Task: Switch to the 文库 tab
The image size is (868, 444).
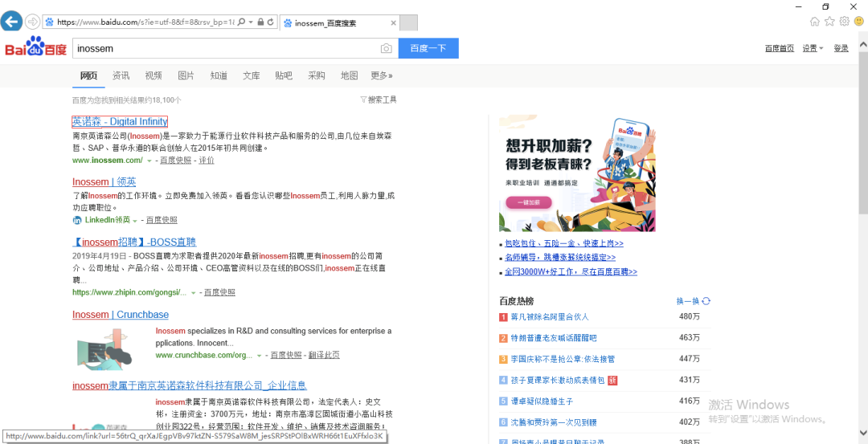Action: (252, 75)
